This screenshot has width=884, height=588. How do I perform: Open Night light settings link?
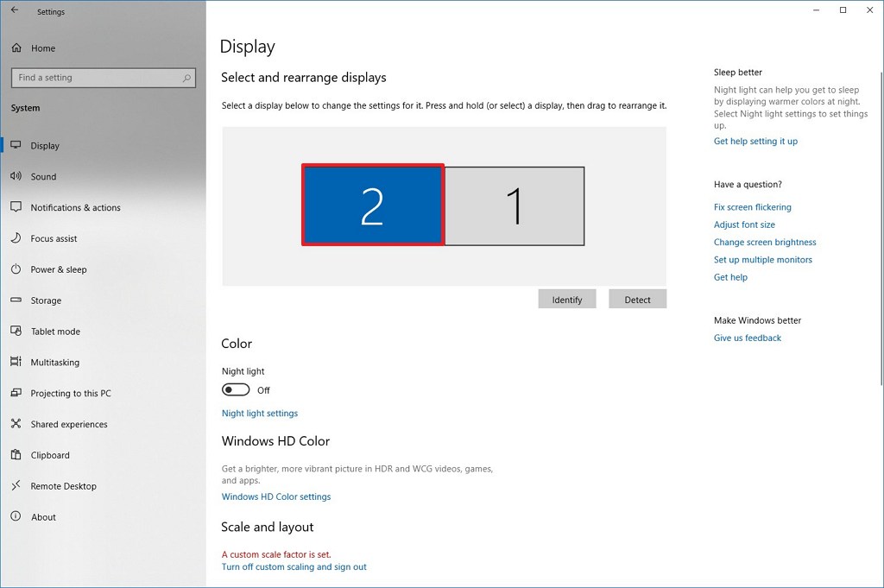pyautogui.click(x=260, y=414)
